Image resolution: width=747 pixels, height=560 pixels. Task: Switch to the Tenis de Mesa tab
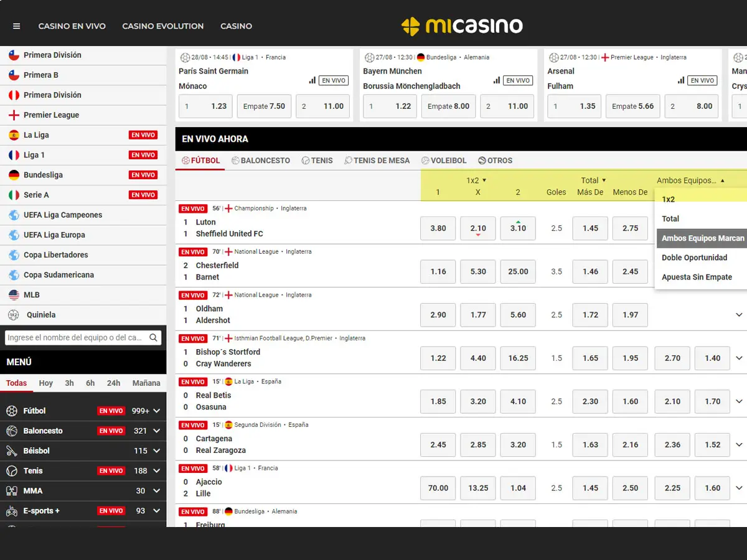pyautogui.click(x=377, y=161)
